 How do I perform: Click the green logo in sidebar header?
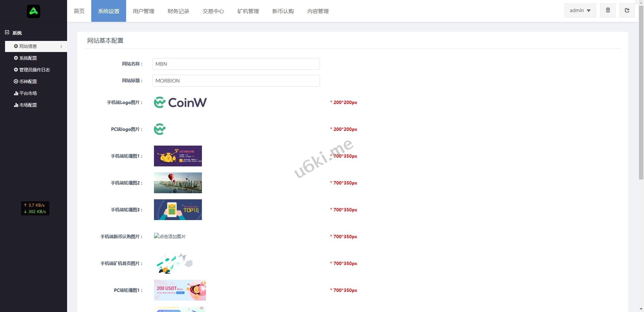[34, 11]
